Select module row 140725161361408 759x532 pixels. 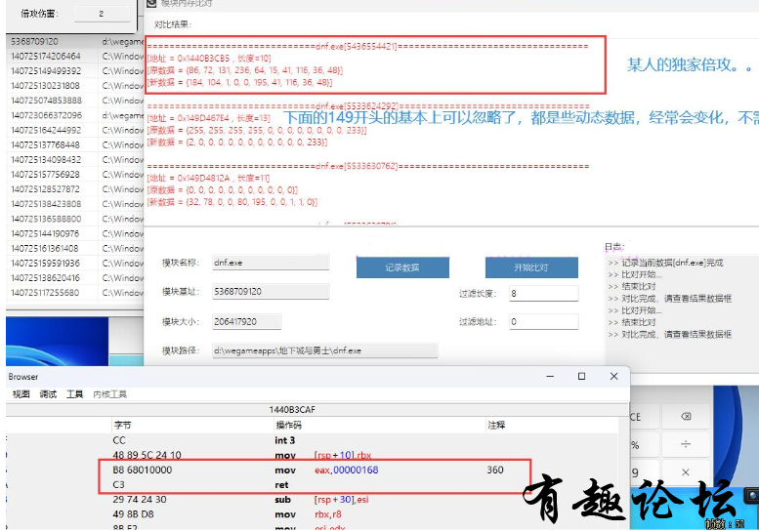coord(75,248)
